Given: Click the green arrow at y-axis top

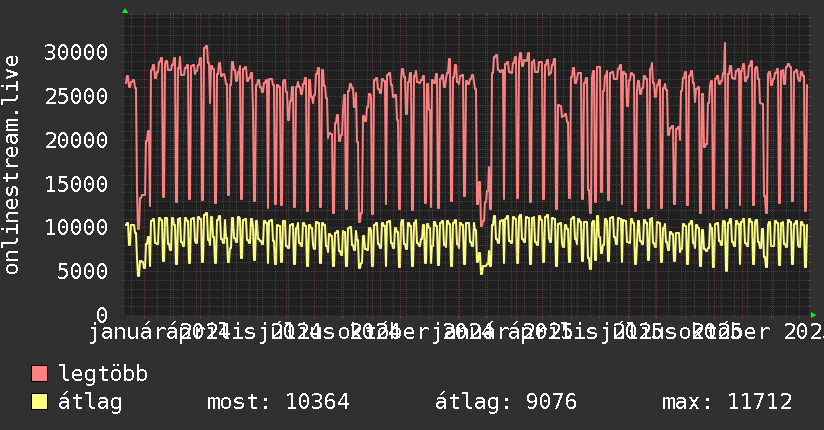Looking at the screenshot, I should [125, 11].
